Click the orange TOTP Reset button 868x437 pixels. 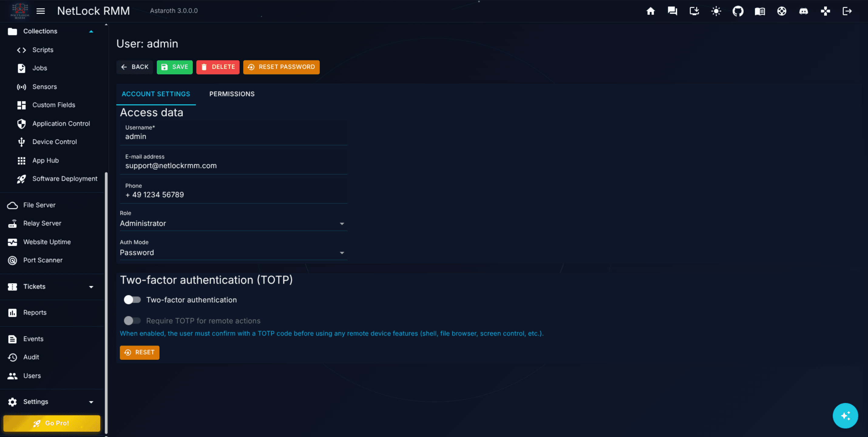click(x=140, y=352)
